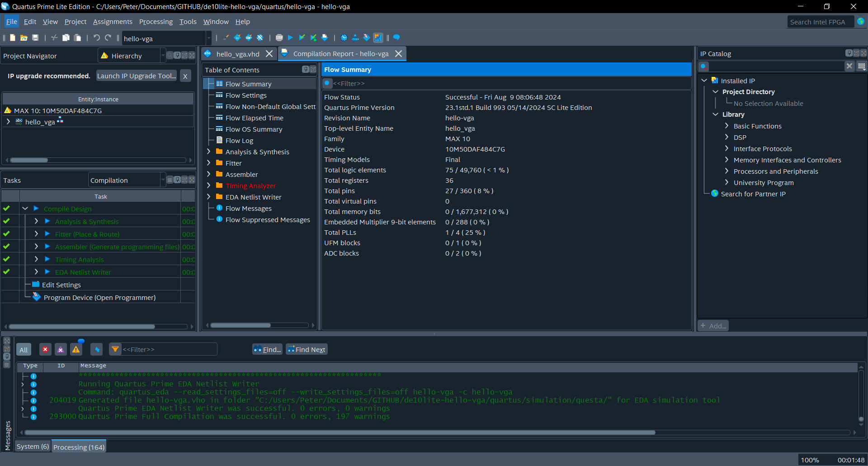This screenshot has height=466, width=868.
Task: Click the Undo arrow icon
Action: (x=97, y=38)
